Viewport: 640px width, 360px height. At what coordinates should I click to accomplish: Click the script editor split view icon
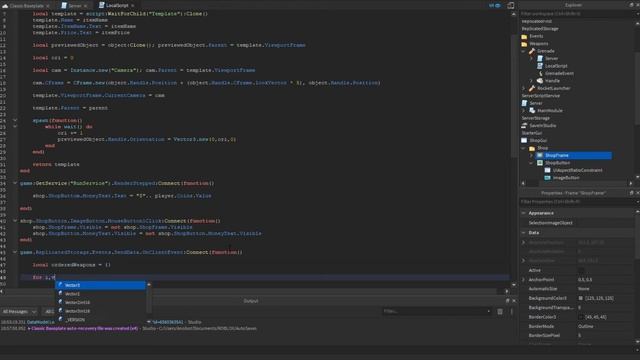[x=511, y=5]
